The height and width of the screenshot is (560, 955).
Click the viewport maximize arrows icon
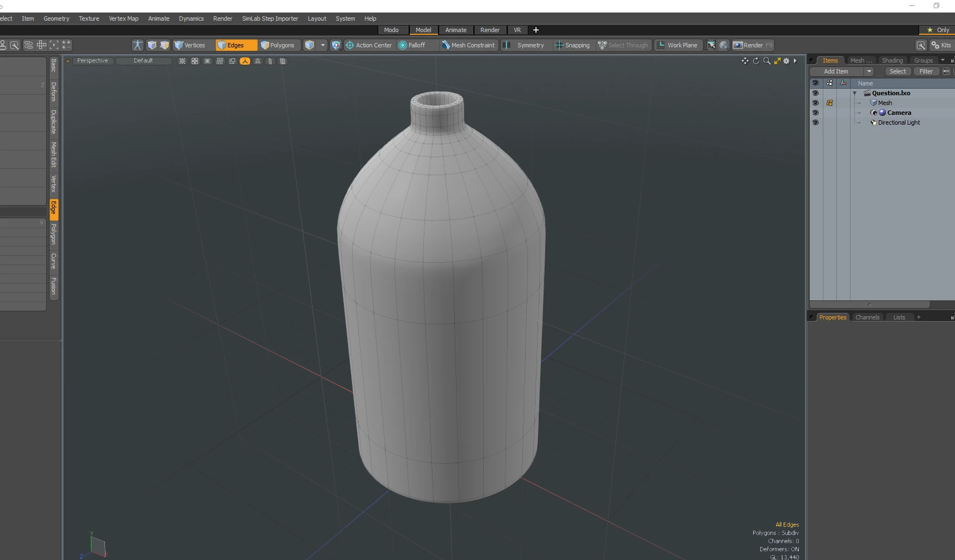tap(777, 61)
